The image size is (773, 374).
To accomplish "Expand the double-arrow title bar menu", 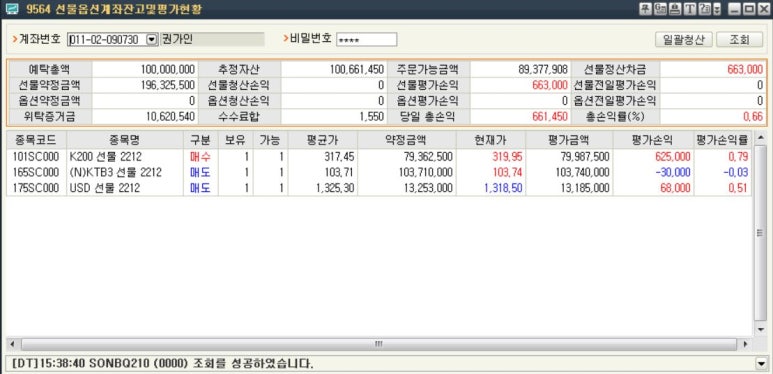I will (x=717, y=9).
